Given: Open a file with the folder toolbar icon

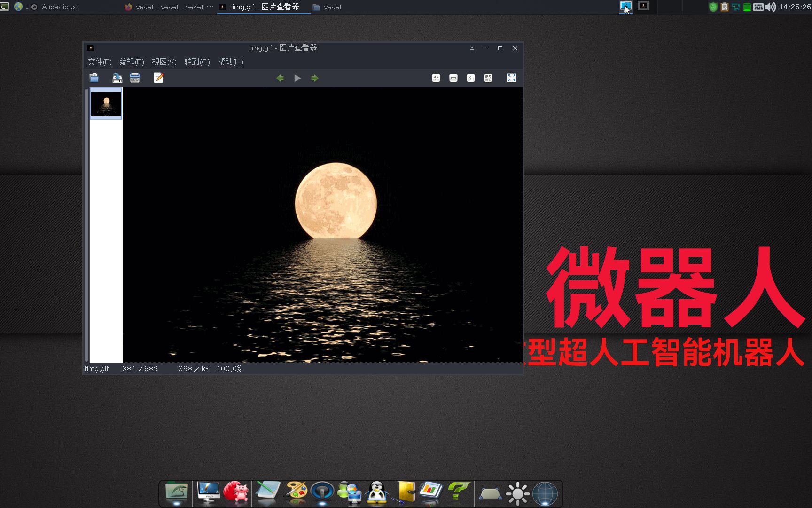Looking at the screenshot, I should [x=94, y=78].
